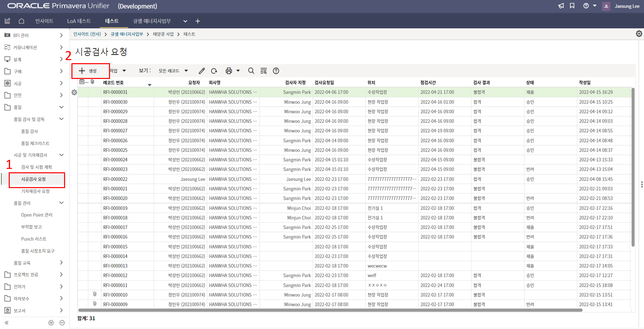
Task: Switch to the 큐셀 에너지사업부 tab
Action: point(152,21)
